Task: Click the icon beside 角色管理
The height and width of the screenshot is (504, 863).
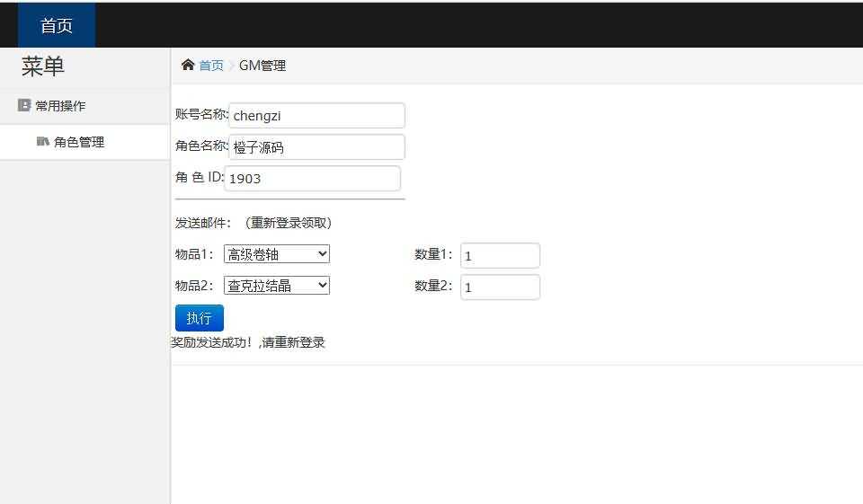Action: point(42,142)
